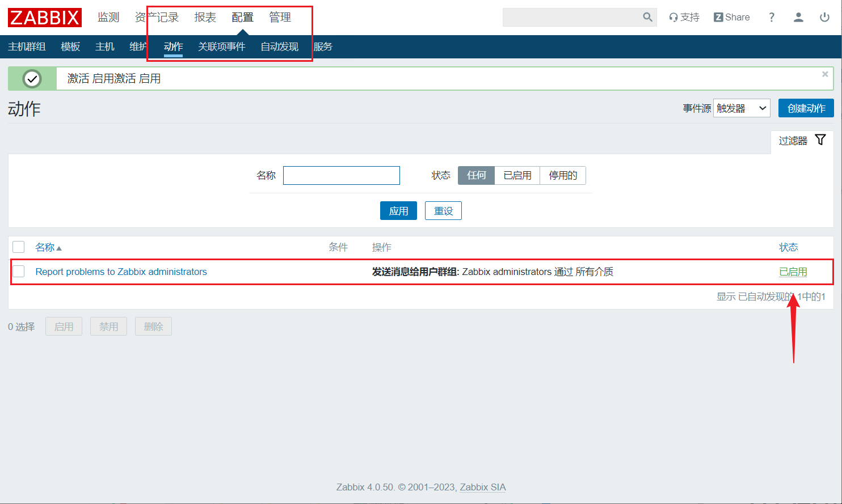Click the 创建动作 button

[806, 108]
